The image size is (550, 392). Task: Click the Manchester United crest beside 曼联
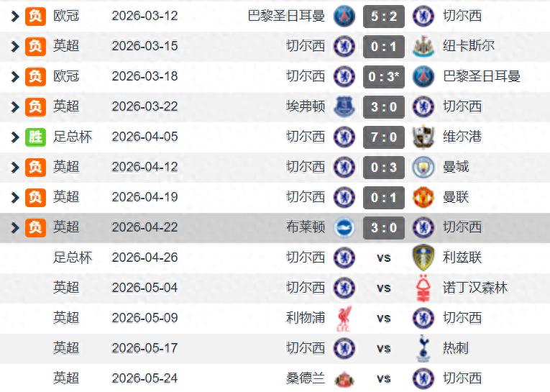[423, 196]
